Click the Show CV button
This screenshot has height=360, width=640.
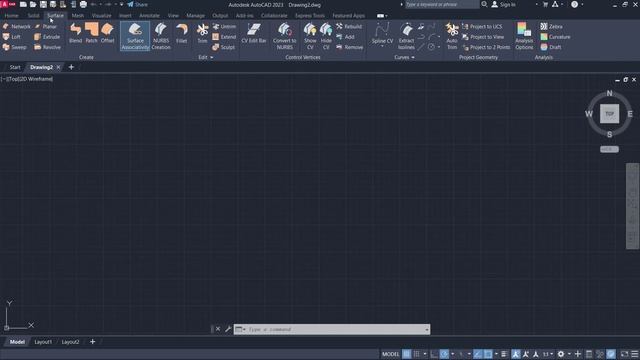(x=310, y=36)
